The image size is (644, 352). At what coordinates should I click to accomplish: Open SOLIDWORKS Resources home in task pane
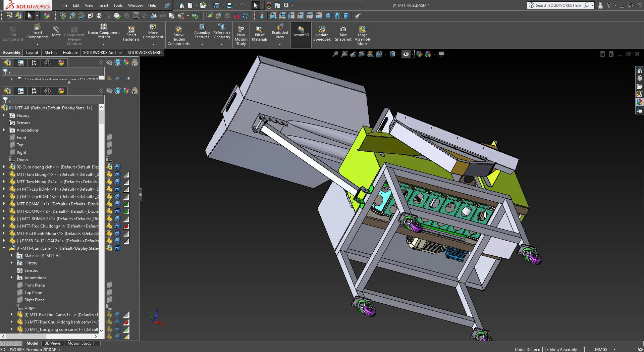(639, 70)
